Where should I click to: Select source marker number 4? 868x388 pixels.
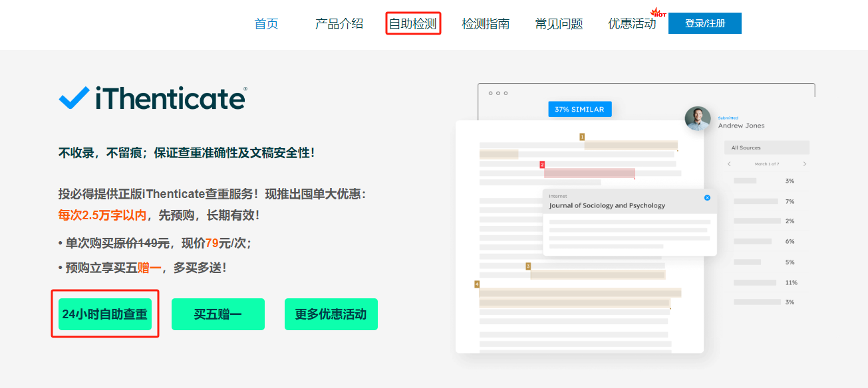point(477,284)
